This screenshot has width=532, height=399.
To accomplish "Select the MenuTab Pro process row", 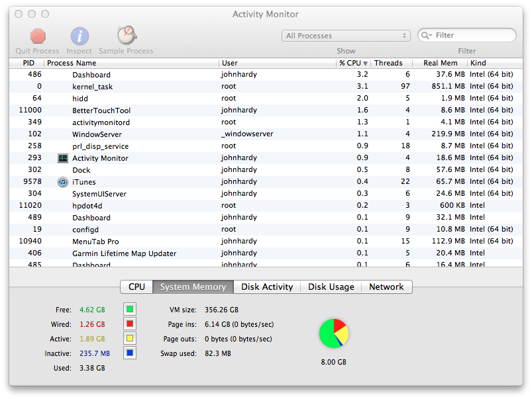I will pos(266,242).
